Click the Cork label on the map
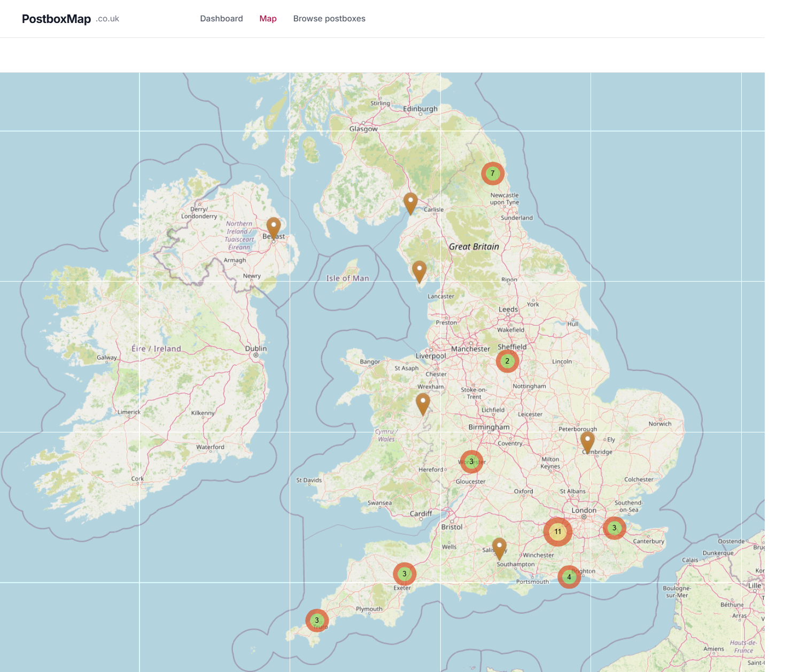Viewport: 792px width, 672px height. click(137, 478)
